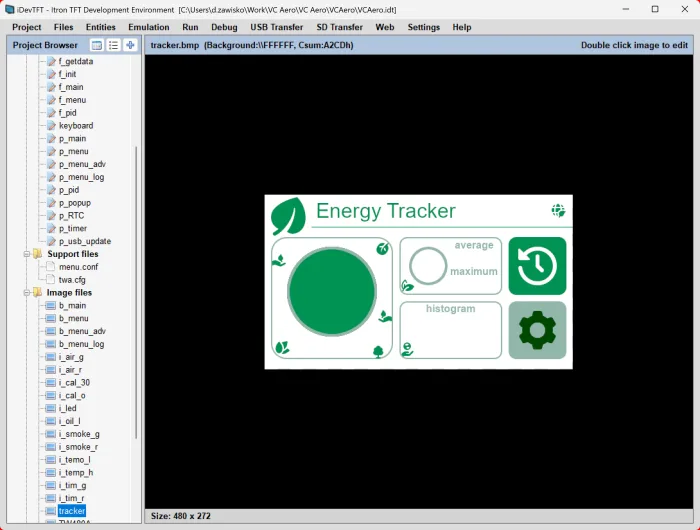700x530 pixels.
Task: Open the Settings menu
Action: point(423,27)
